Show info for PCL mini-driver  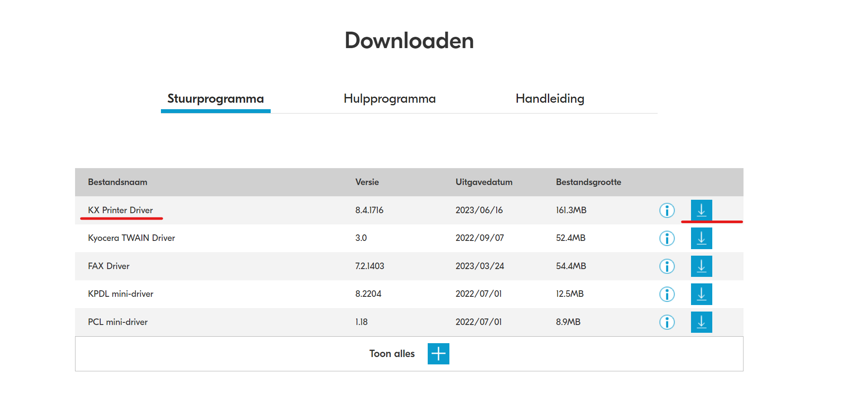click(667, 322)
